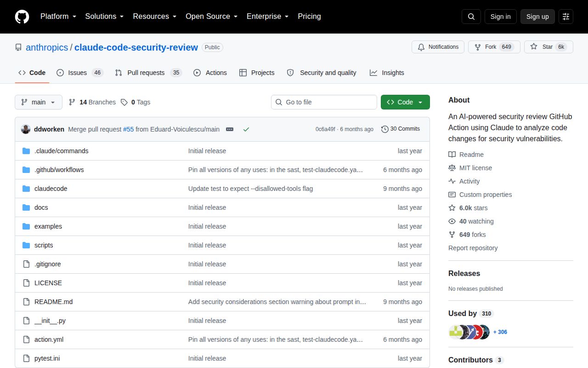Image resolution: width=588 pixels, height=368 pixels.
Task: Click the book icon beside Readme
Action: [452, 155]
